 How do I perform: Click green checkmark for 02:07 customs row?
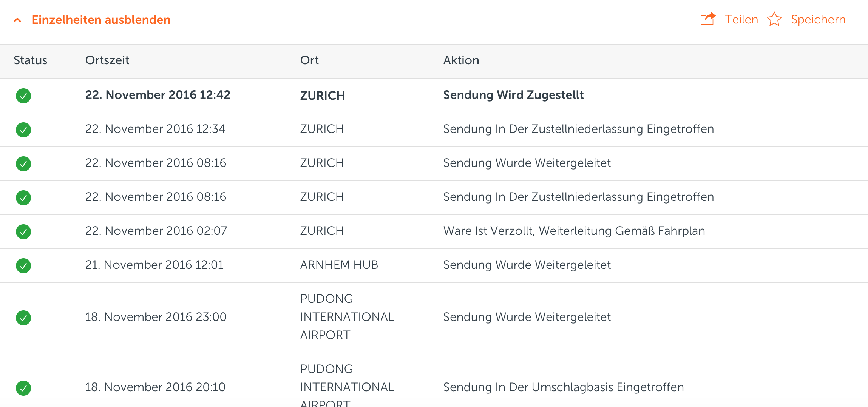click(23, 232)
